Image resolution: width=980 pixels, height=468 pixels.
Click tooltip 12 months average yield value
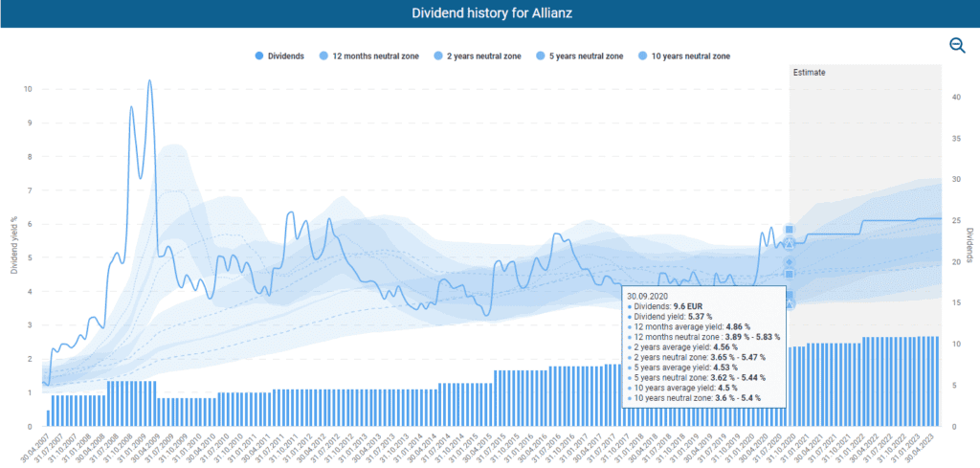tap(739, 327)
